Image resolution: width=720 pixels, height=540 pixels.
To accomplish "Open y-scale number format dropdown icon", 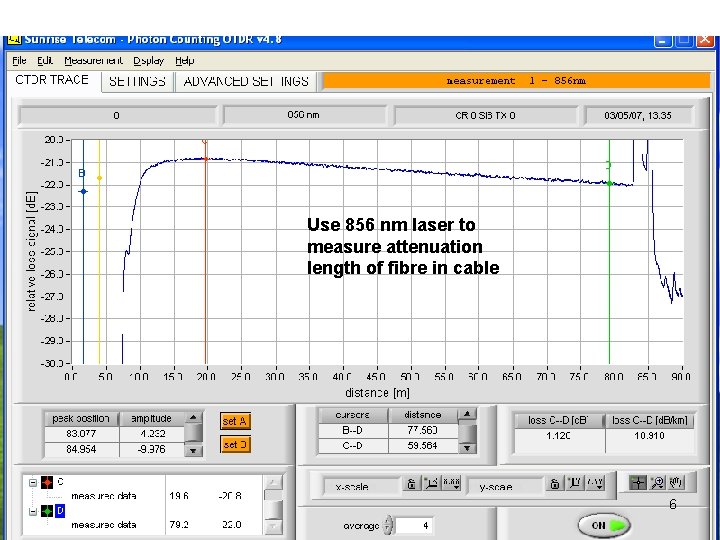I will click(x=595, y=484).
